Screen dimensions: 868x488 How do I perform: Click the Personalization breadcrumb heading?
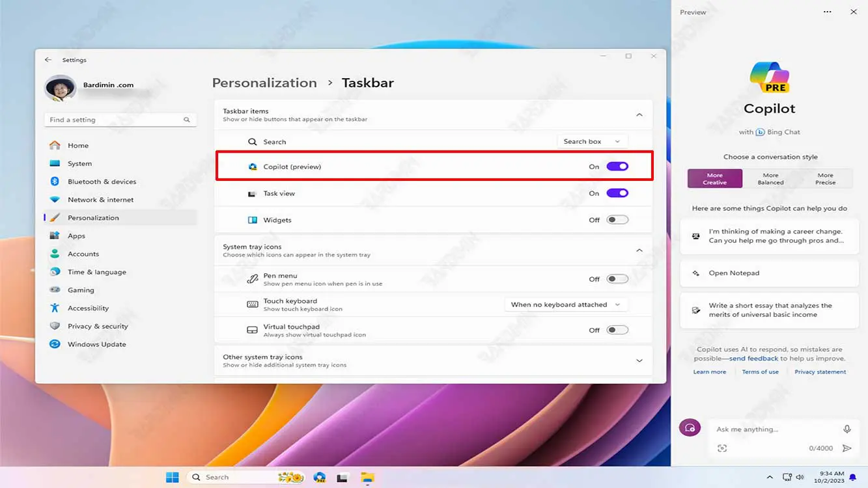(264, 83)
